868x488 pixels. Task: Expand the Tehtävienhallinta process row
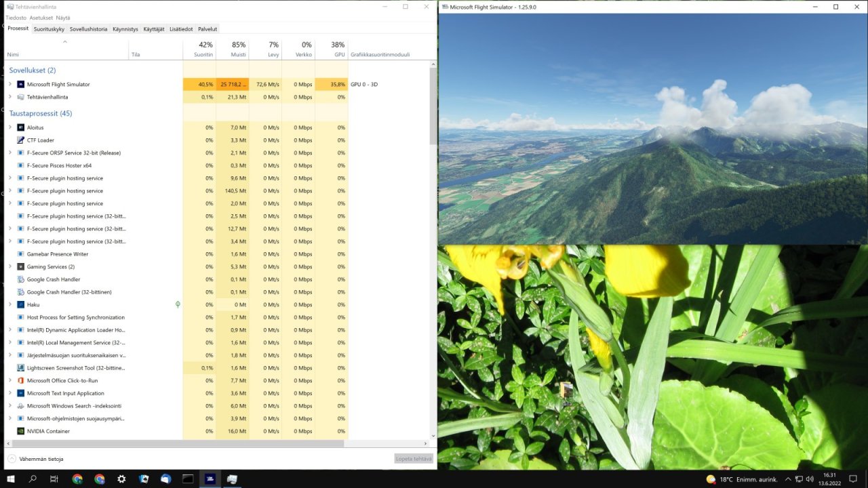[x=10, y=97]
